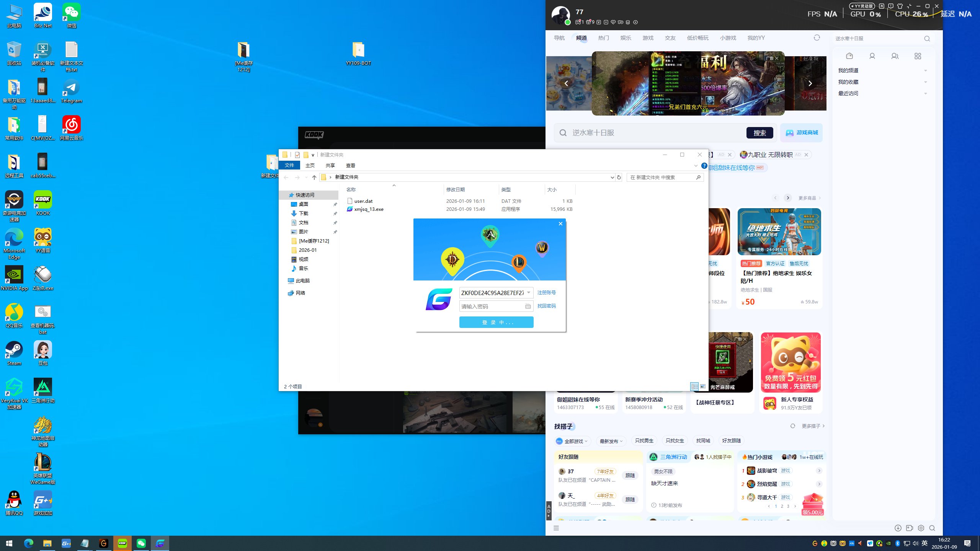This screenshot has height=551, width=980.
Task: Click the 注册账号 link in login dialog
Action: pyautogui.click(x=546, y=292)
